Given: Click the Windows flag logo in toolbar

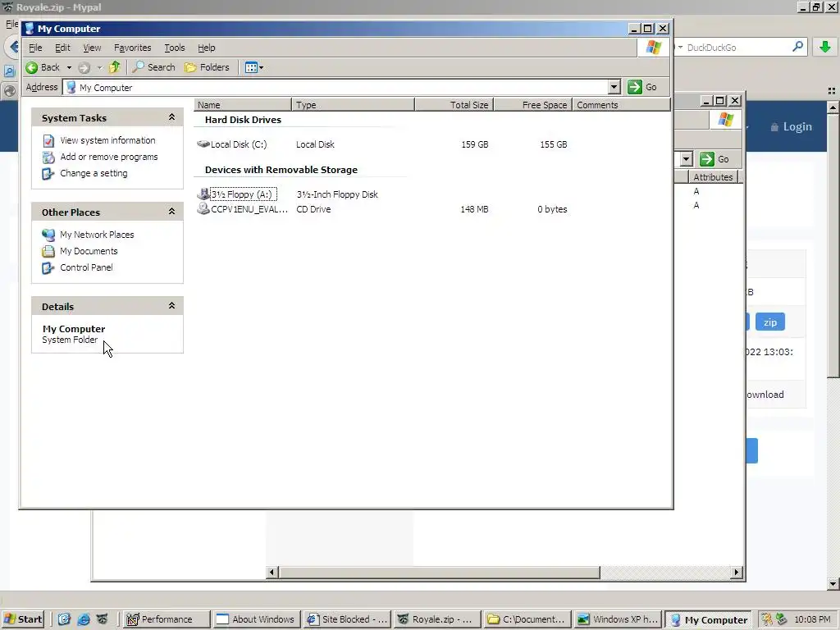Looking at the screenshot, I should tap(653, 48).
